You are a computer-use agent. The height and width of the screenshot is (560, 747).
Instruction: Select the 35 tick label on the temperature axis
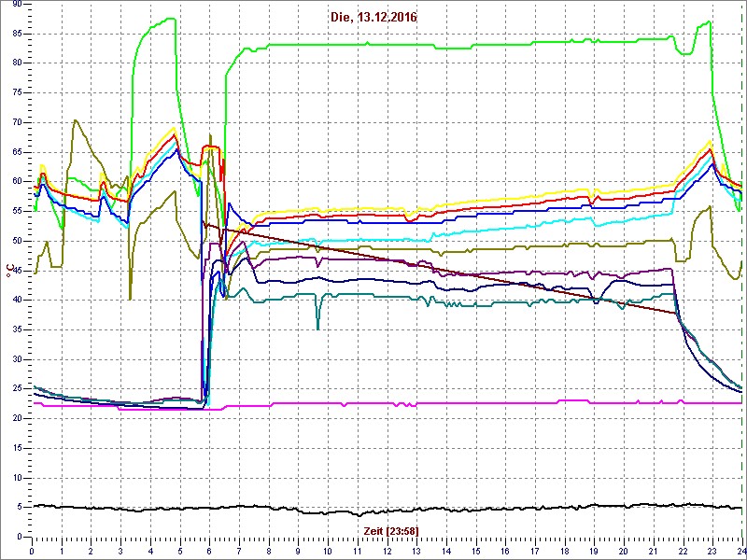17,329
